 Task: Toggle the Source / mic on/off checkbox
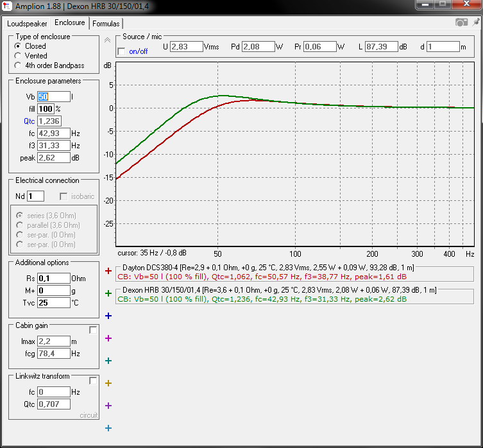pyautogui.click(x=122, y=51)
